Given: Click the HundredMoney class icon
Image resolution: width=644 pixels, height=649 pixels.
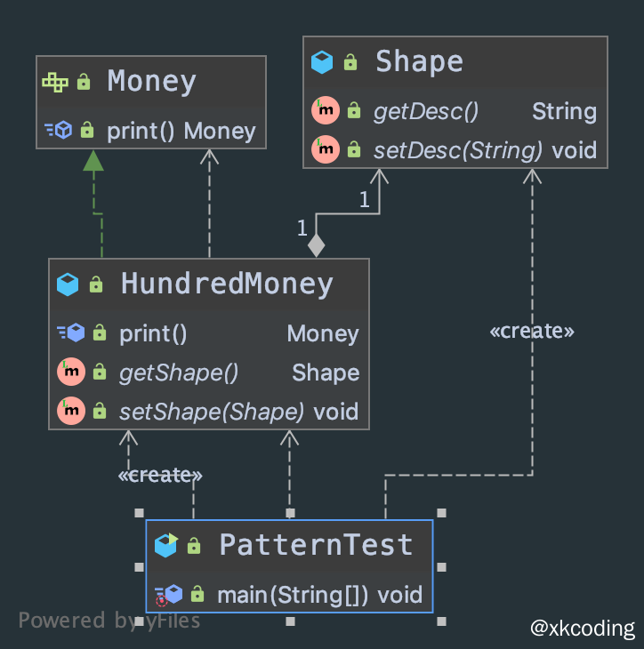Looking at the screenshot, I should pos(68,284).
